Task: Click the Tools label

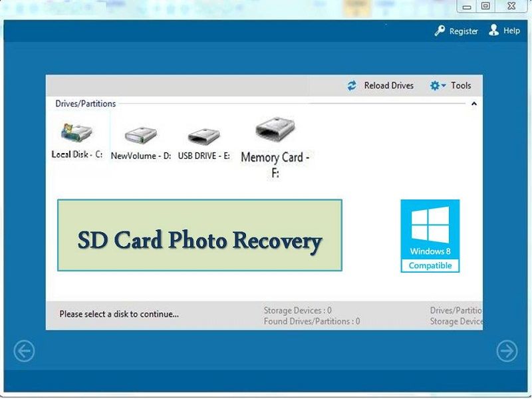Action: [461, 86]
